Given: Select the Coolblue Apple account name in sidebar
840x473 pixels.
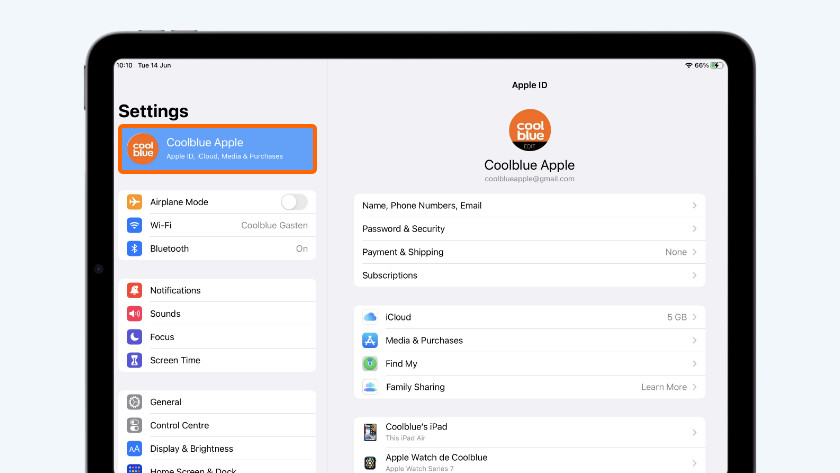Looking at the screenshot, I should (x=205, y=142).
